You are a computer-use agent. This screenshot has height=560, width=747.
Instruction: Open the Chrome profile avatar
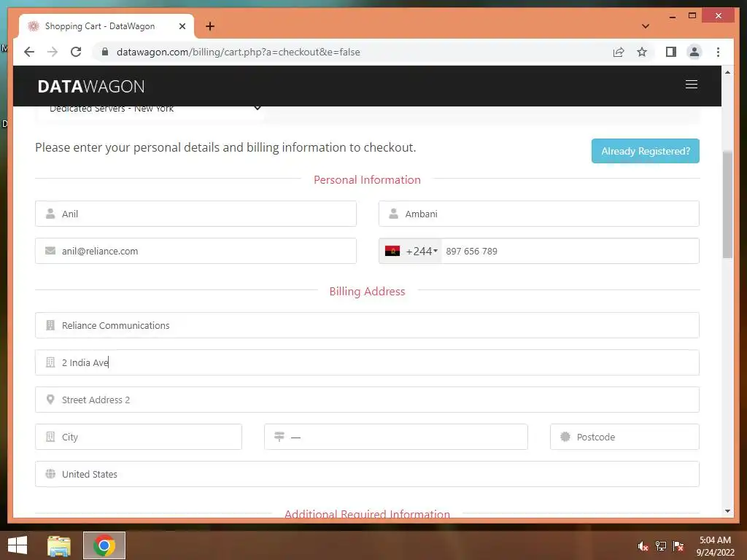coord(694,52)
